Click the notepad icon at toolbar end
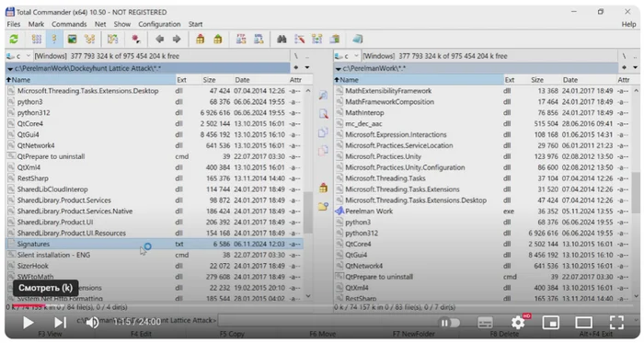This screenshot has width=644, height=343. pos(357,39)
